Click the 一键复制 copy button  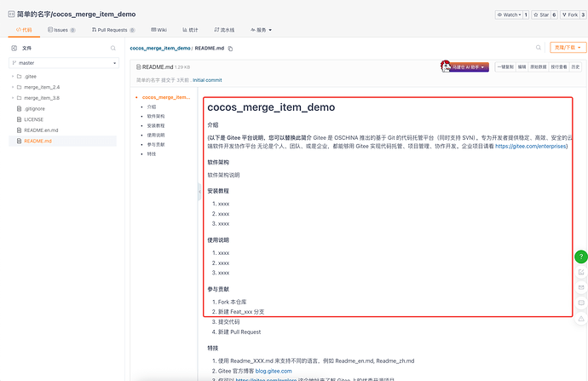point(505,67)
